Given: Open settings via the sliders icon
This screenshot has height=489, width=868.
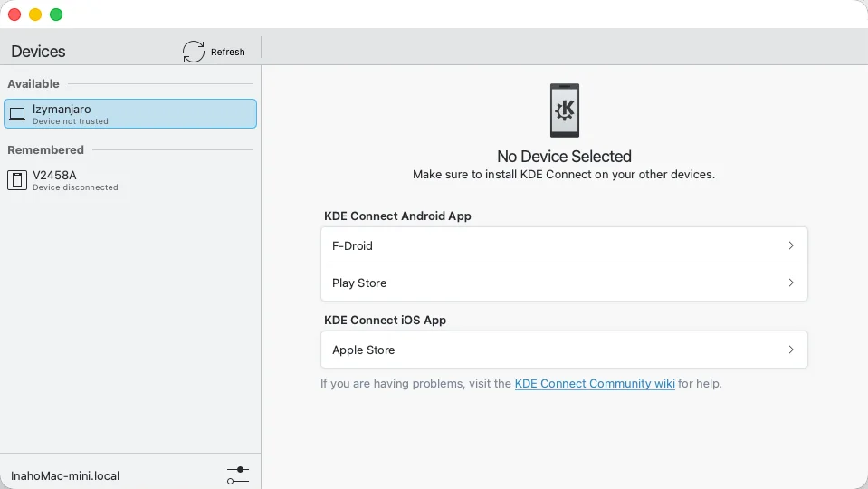Looking at the screenshot, I should (x=238, y=475).
